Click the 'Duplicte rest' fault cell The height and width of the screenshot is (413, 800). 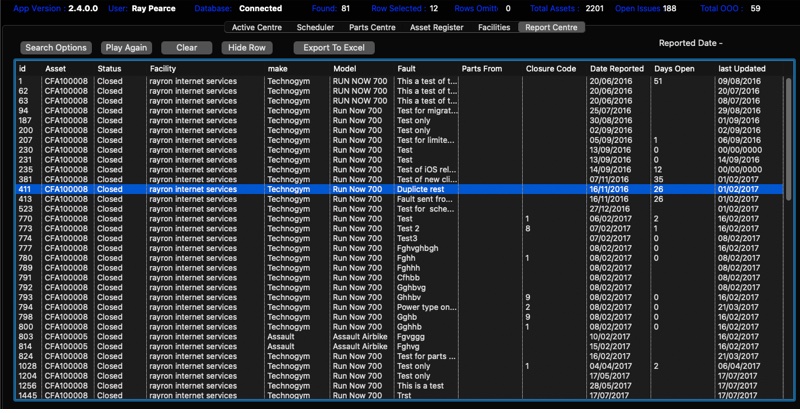click(x=420, y=189)
